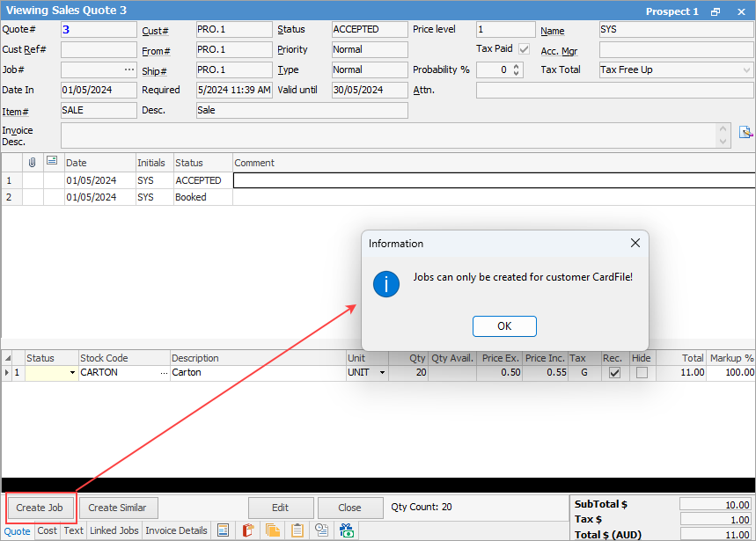Click the red book tab icon
Viewport: 756px width, 541px height.
click(x=248, y=530)
